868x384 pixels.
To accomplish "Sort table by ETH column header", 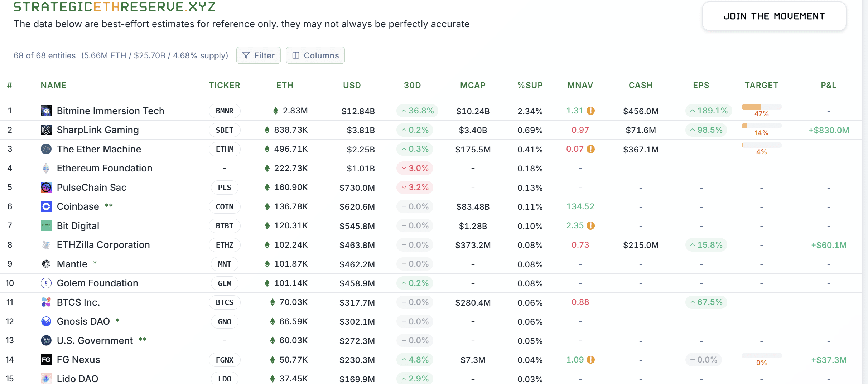I will 285,85.
